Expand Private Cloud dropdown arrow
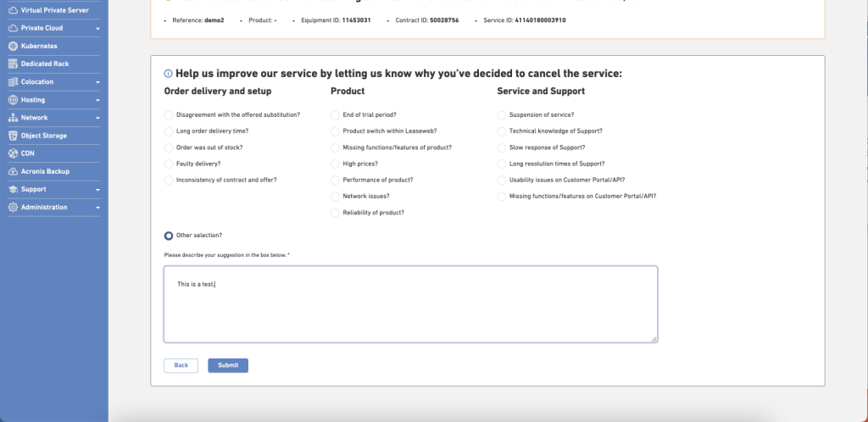 pyautogui.click(x=98, y=28)
